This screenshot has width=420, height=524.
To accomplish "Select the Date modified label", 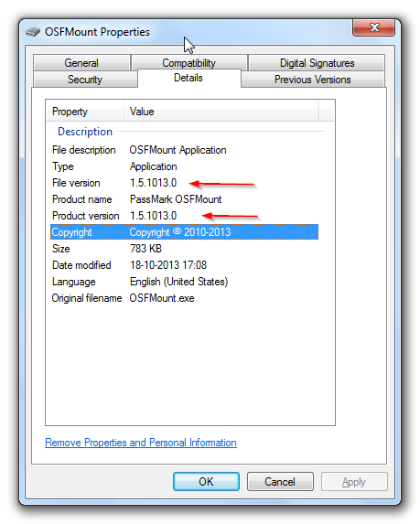I will pyautogui.click(x=81, y=265).
